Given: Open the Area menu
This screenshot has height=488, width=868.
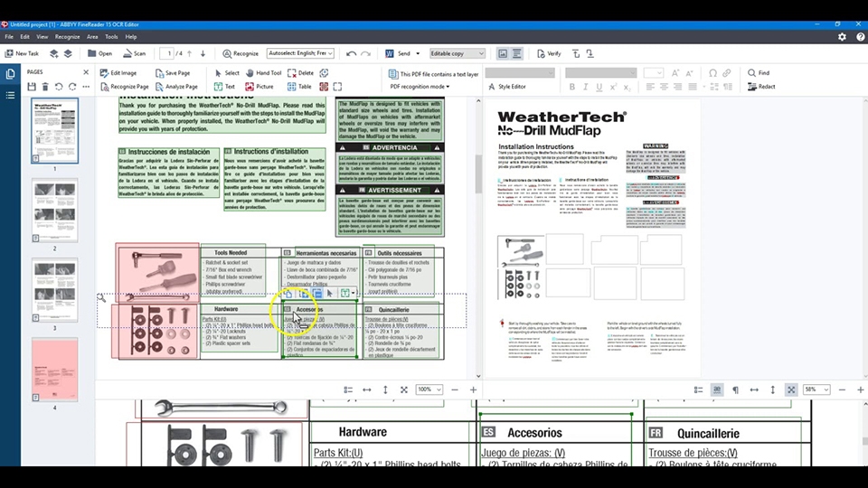Looking at the screenshot, I should pyautogui.click(x=92, y=37).
